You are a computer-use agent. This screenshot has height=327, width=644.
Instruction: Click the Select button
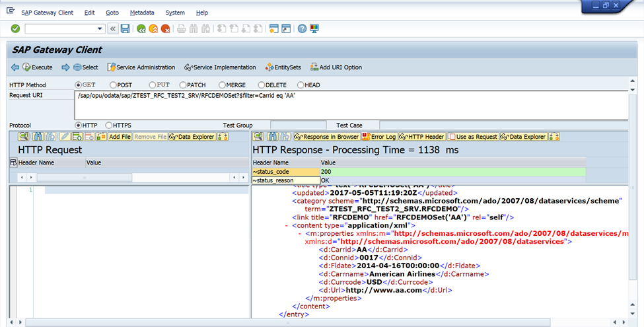click(x=86, y=67)
